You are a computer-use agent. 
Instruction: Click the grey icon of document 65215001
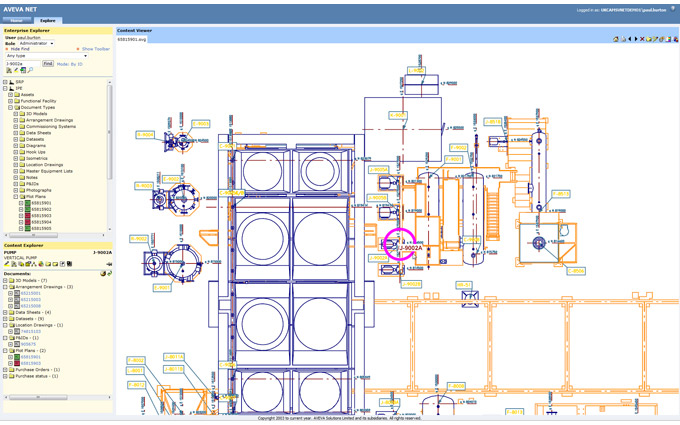point(17,293)
